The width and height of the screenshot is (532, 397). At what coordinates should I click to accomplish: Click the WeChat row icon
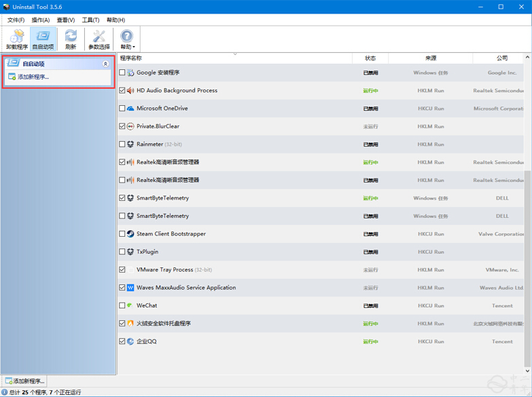click(130, 305)
